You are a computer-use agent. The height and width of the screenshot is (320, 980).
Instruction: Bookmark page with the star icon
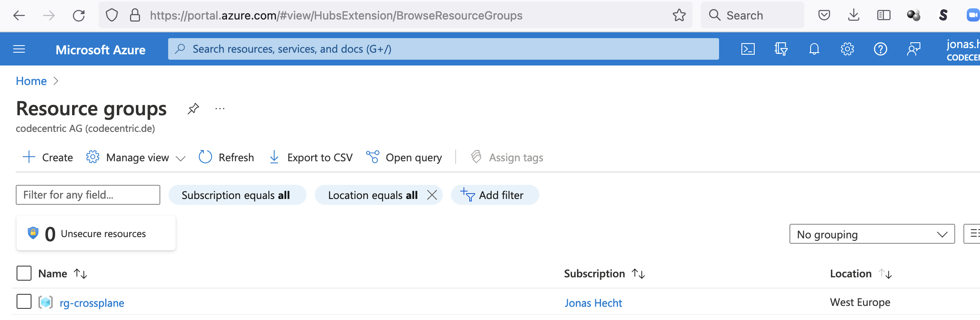(x=679, y=15)
